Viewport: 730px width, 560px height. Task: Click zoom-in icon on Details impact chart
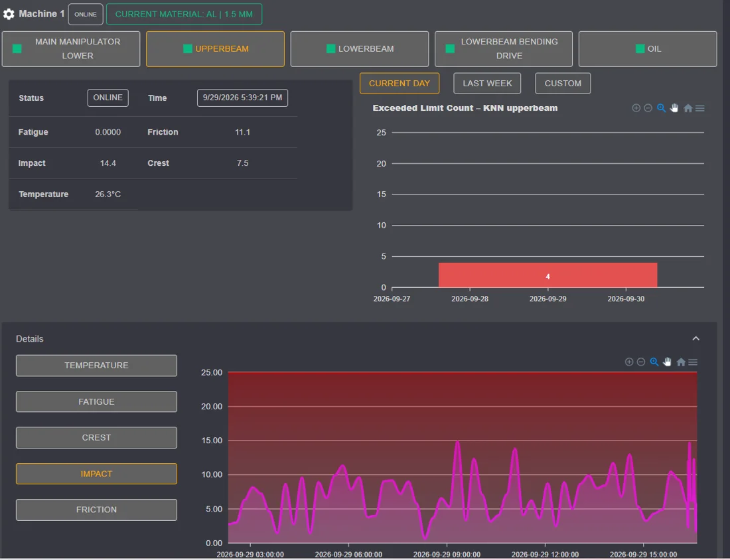pos(629,362)
